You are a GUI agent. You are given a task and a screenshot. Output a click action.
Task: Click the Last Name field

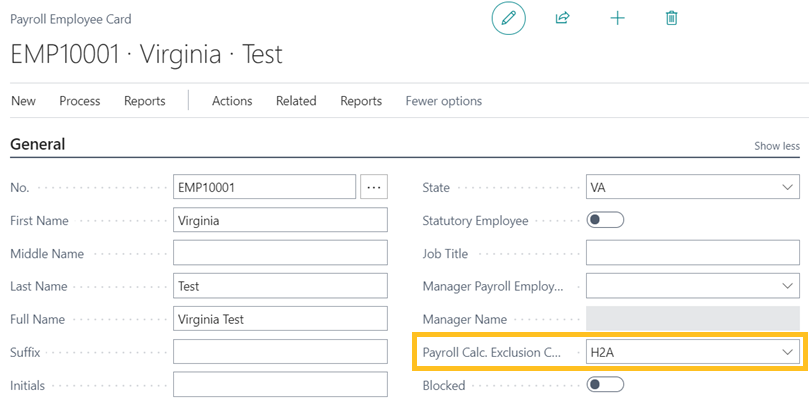280,286
